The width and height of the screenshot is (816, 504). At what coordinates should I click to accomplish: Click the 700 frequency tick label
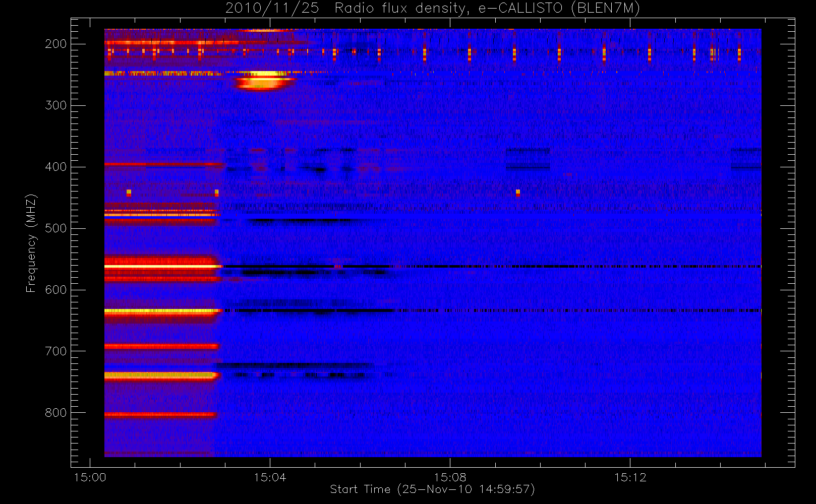[55, 351]
